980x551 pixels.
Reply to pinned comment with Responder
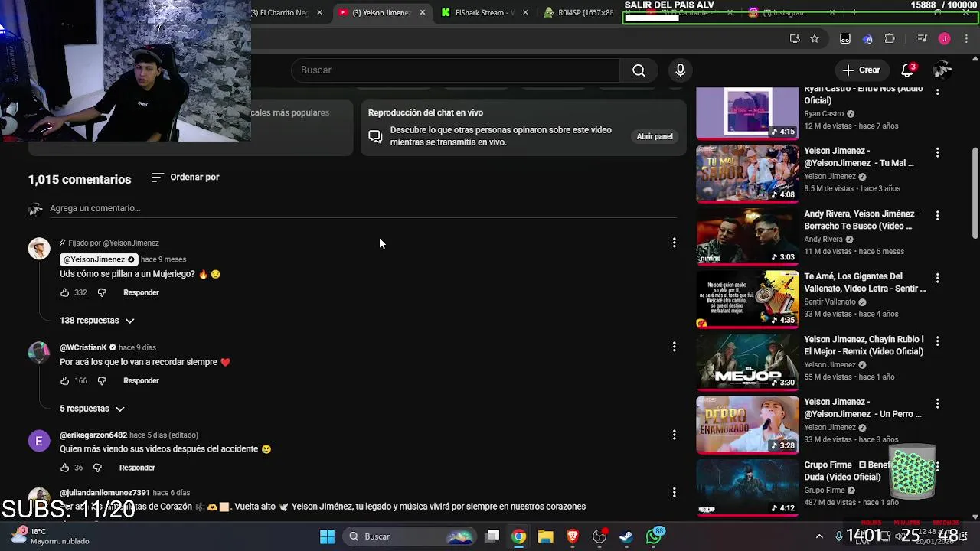coord(141,292)
